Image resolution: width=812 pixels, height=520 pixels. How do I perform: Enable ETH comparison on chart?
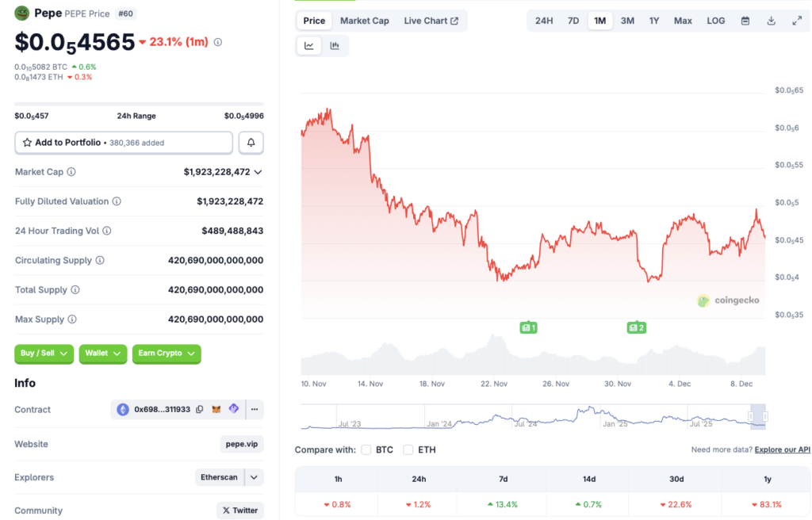pos(408,449)
